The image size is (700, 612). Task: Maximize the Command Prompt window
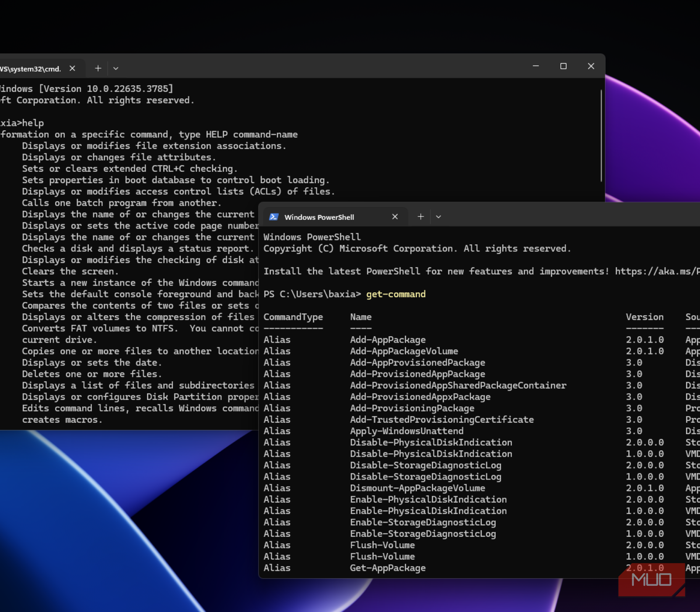[x=563, y=66]
